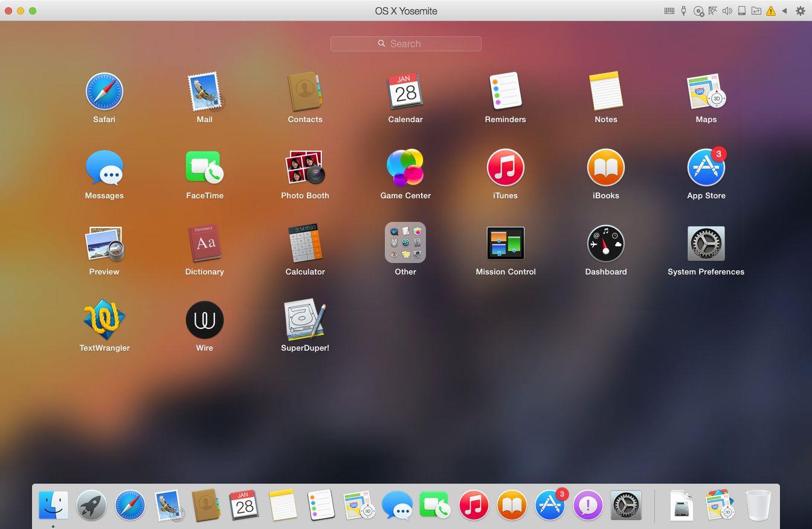Click the Mail stamp icon in the Dock
Viewport: 812px width, 529px height.
(x=168, y=505)
